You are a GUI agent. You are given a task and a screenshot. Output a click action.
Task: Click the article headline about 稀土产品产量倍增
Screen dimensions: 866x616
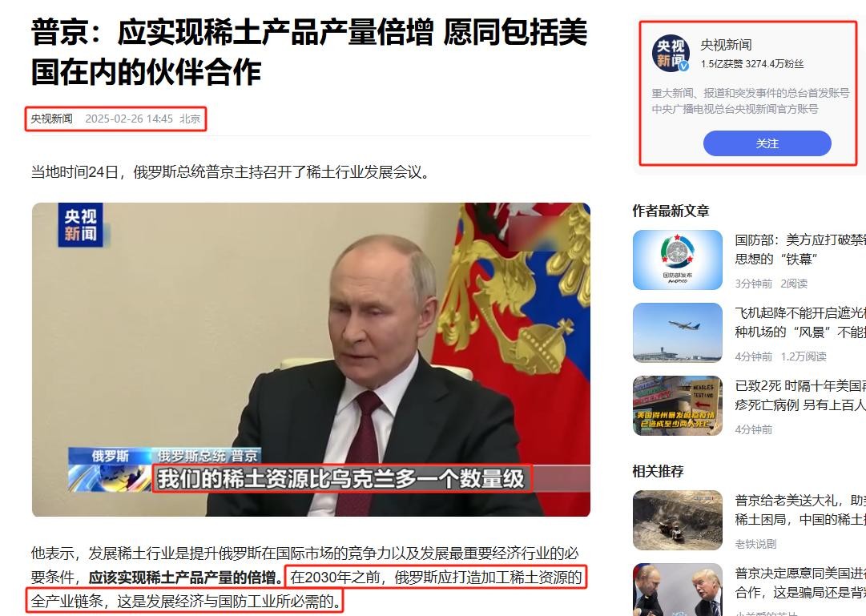309,52
